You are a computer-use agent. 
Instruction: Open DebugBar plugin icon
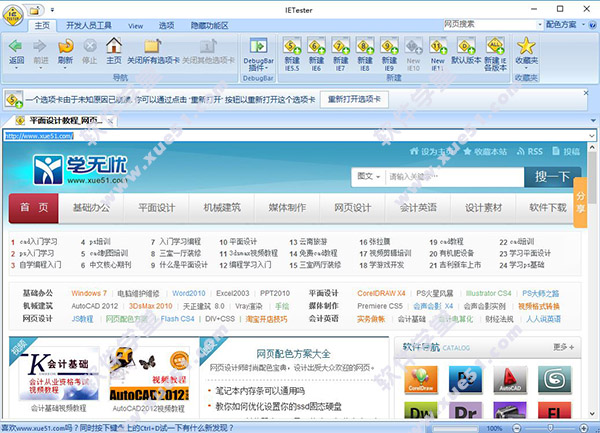tap(259, 46)
